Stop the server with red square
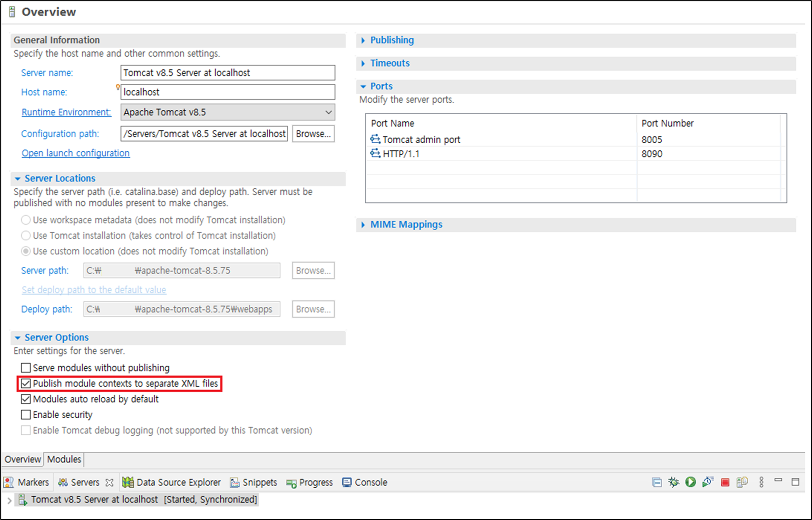 coord(725,482)
